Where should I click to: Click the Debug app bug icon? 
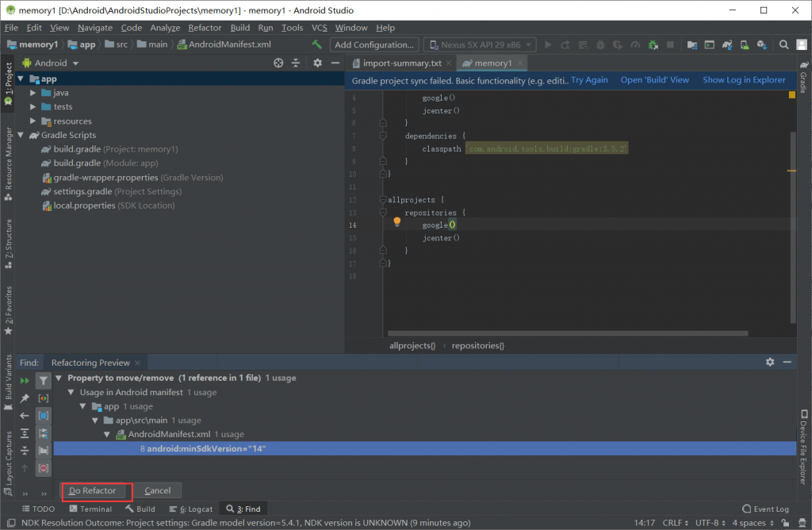(x=600, y=45)
